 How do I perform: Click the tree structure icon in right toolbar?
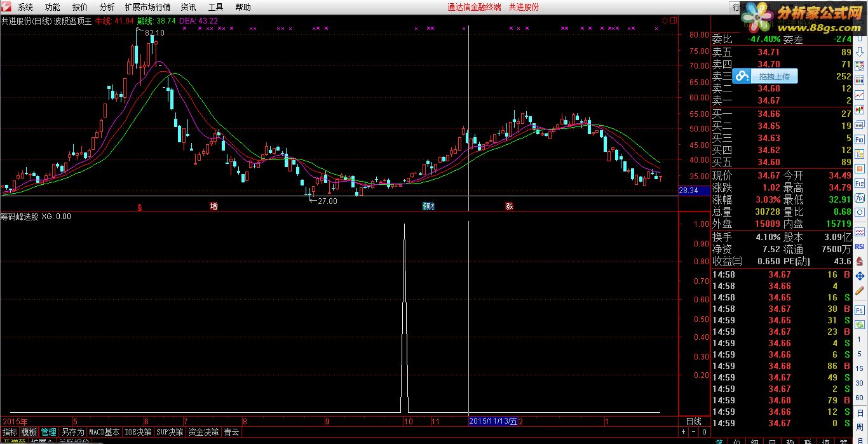coord(860,154)
